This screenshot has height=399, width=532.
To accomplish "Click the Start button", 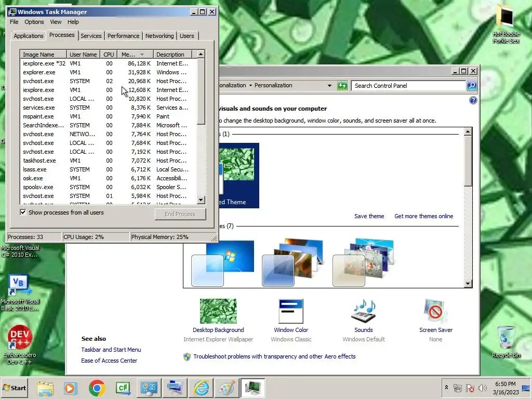I will coord(14,388).
